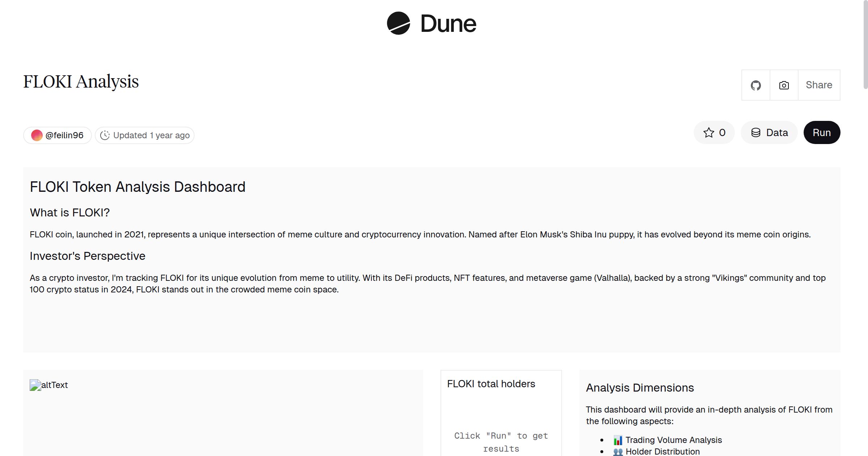Open the GitHub icon link

pyautogui.click(x=756, y=85)
